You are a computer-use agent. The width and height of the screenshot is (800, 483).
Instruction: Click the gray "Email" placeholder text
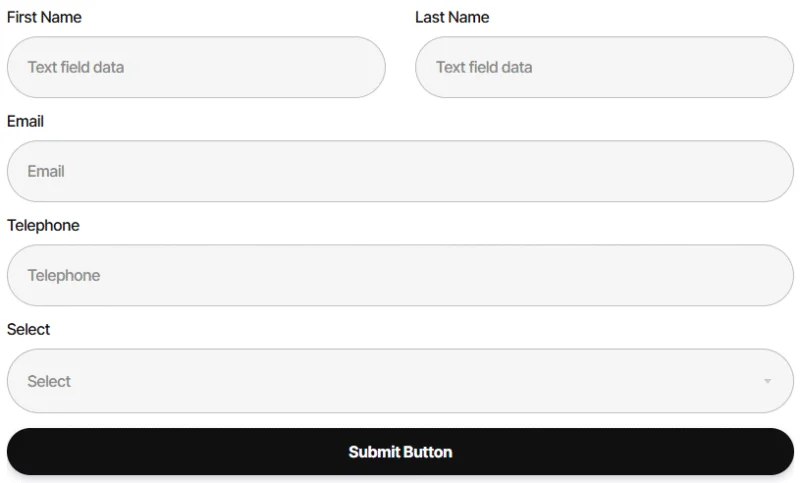pyautogui.click(x=46, y=171)
